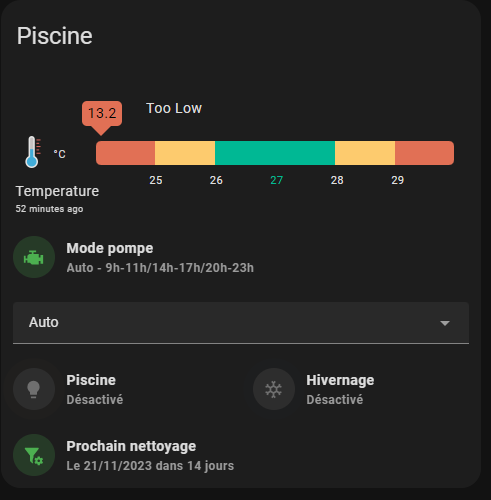Click the green 27 scale label
Viewport: 491px width, 500px height.
coord(277,180)
